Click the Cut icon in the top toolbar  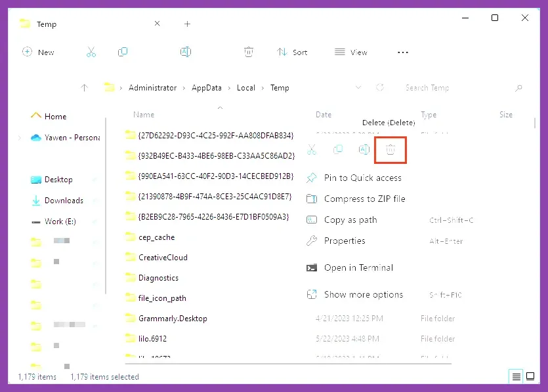click(91, 52)
